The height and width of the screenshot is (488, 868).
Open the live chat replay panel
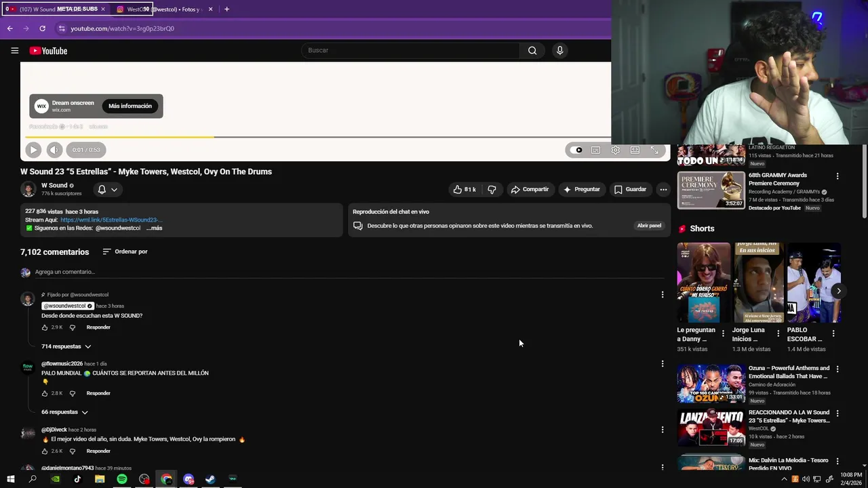[x=649, y=226]
